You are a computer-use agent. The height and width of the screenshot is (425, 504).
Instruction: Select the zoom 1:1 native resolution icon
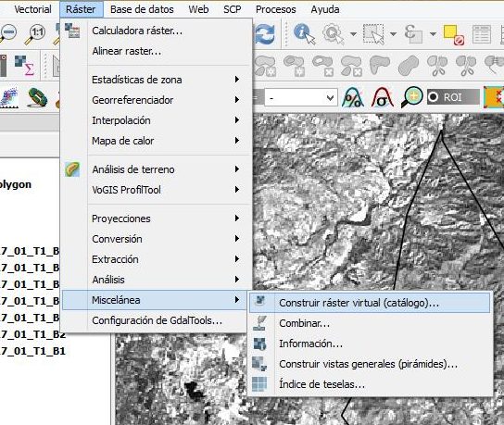[x=35, y=34]
